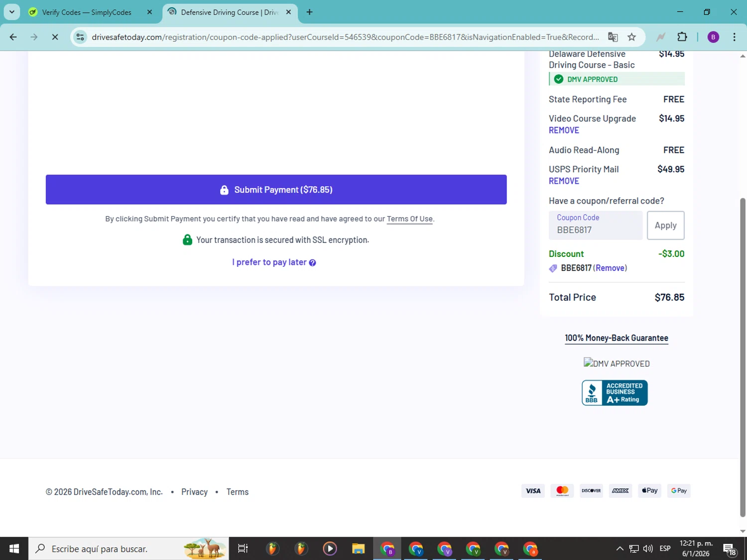Image resolution: width=747 pixels, height=560 pixels.
Task: Select the "Total Price" label
Action: click(572, 298)
